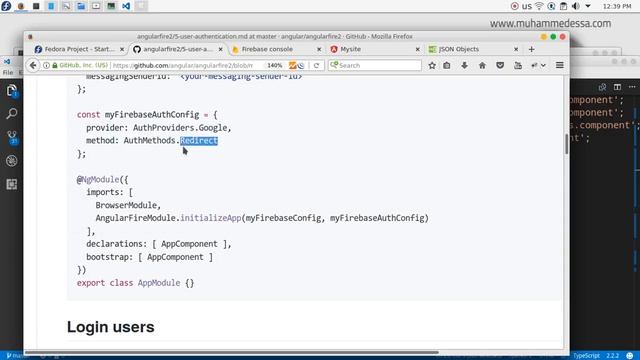Click the page vertical scrollbar thumb
The width and height of the screenshot is (640, 360).
(567, 144)
